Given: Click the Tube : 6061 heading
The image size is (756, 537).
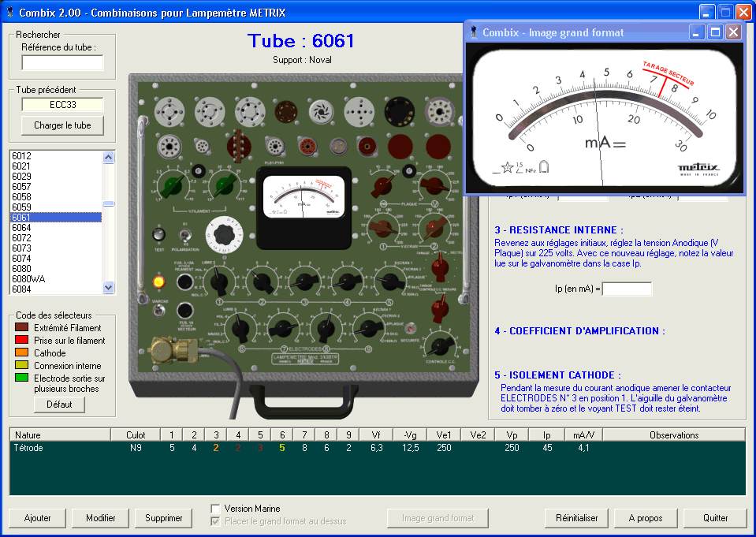Looking at the screenshot, I should point(301,40).
